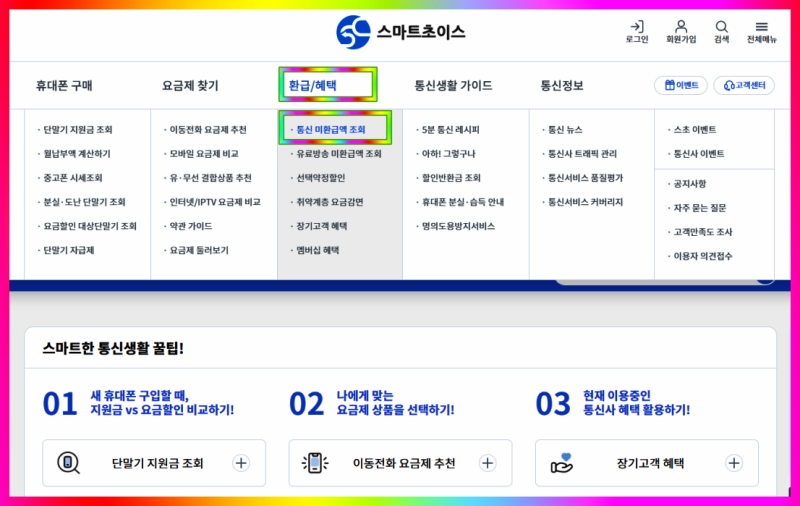This screenshot has width=800, height=506.
Task: Go to 선택약정할인
Action: click(320, 178)
